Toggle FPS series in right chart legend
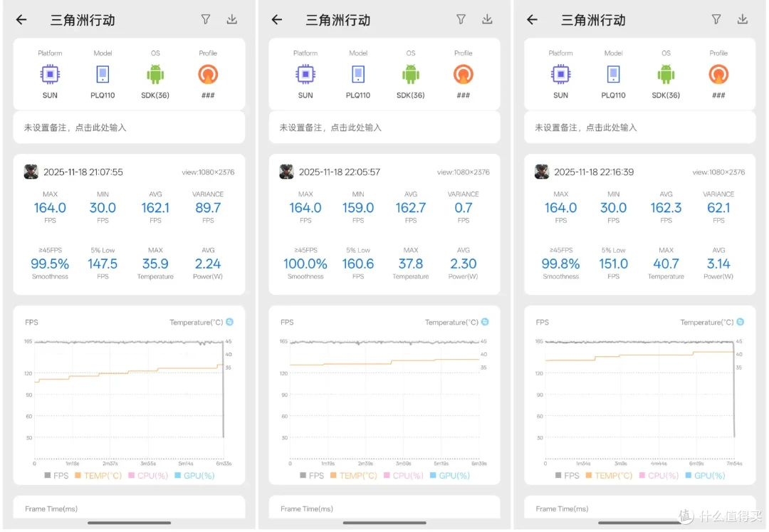The width and height of the screenshot is (769, 532). tap(567, 476)
